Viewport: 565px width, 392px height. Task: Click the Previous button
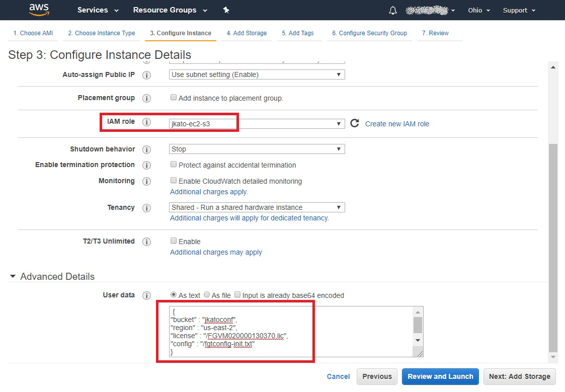(x=377, y=376)
